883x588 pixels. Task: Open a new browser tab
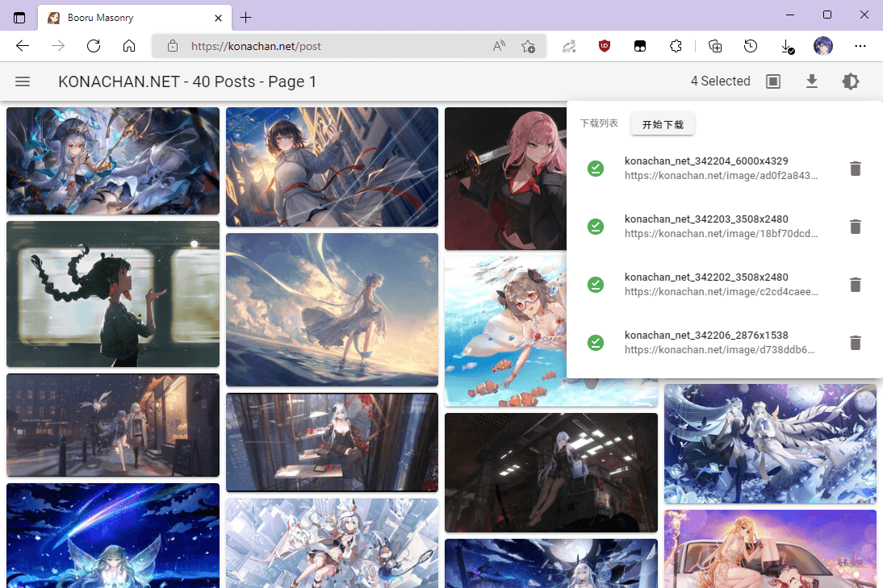click(245, 18)
